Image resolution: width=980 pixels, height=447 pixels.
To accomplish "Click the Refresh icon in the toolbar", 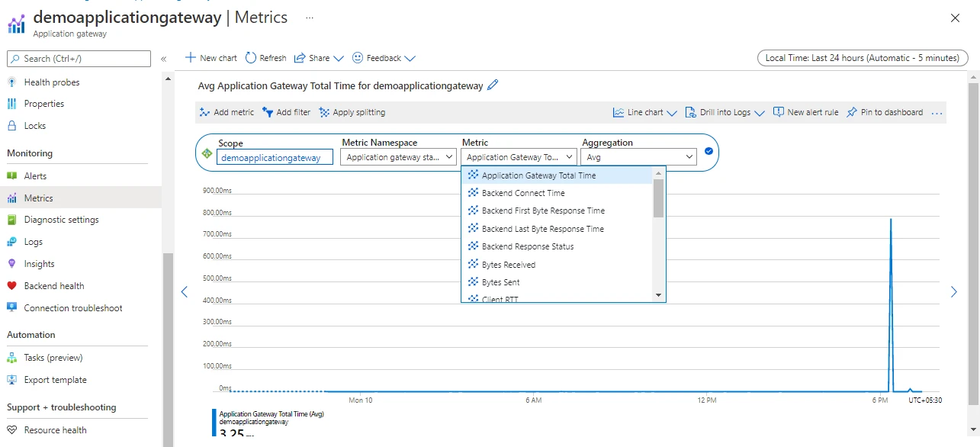I will coord(251,58).
